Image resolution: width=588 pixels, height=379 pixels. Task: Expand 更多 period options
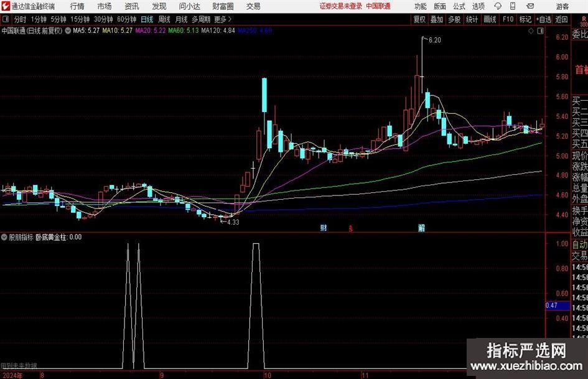[x=223, y=19]
